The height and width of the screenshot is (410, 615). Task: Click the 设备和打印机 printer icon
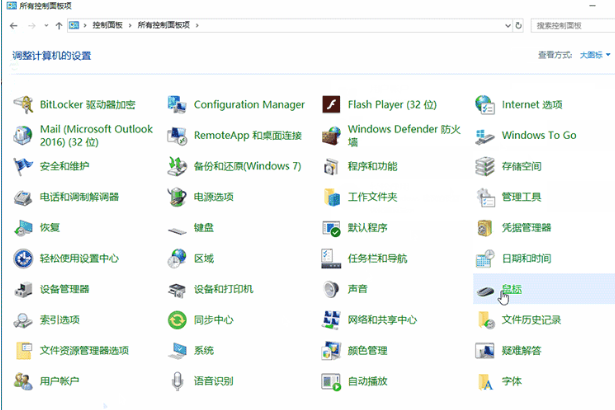[x=177, y=290]
